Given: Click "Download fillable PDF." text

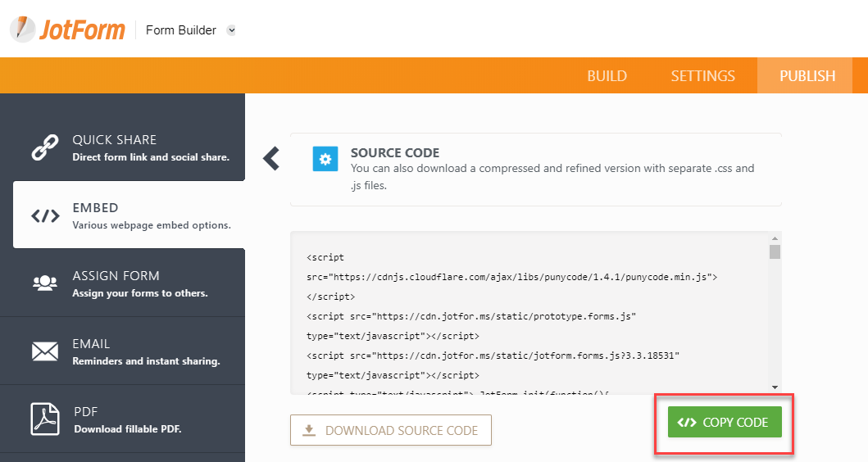Looking at the screenshot, I should [128, 429].
